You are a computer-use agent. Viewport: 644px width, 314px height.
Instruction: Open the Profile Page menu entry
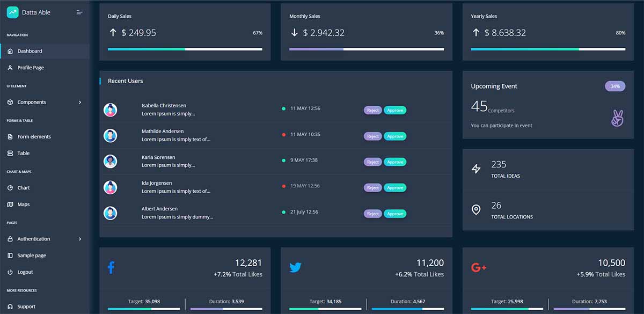coord(30,68)
